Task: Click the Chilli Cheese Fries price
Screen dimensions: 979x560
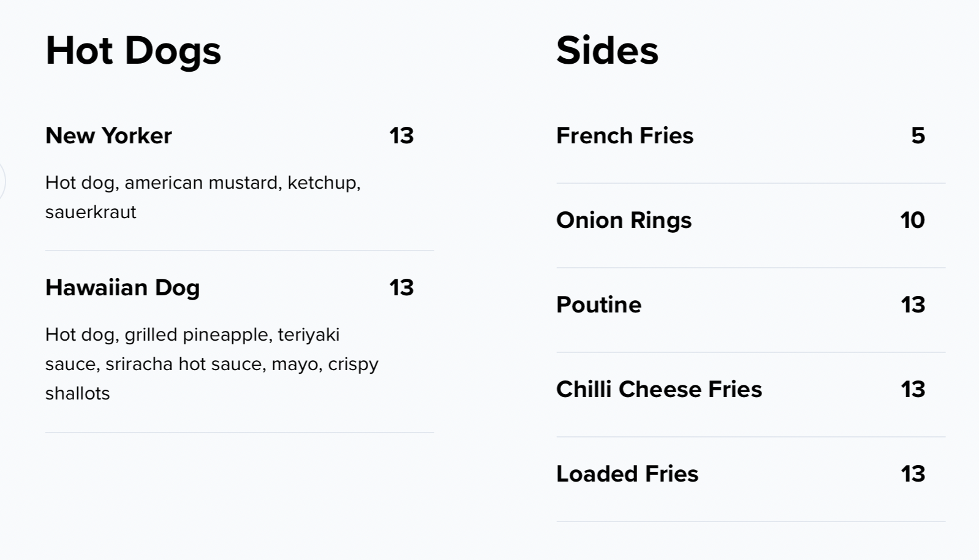Action: (x=912, y=389)
